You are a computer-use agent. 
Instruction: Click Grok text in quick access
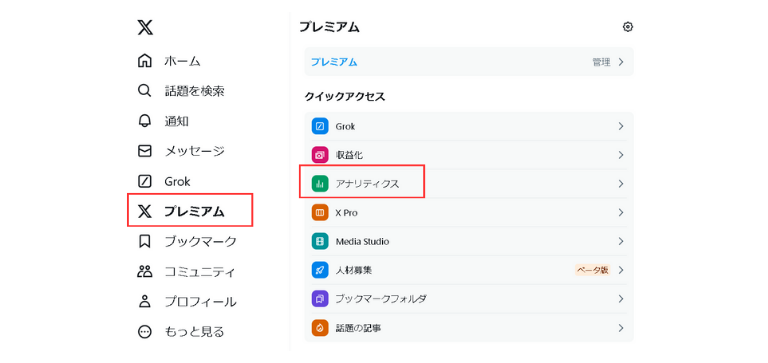point(345,126)
